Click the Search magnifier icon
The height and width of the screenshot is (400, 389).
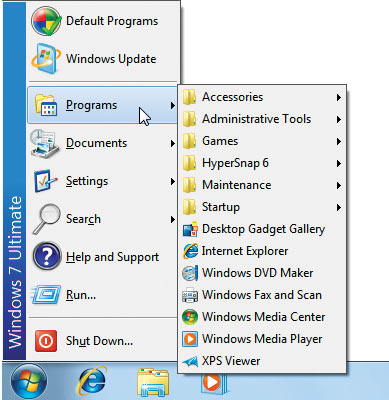[46, 219]
